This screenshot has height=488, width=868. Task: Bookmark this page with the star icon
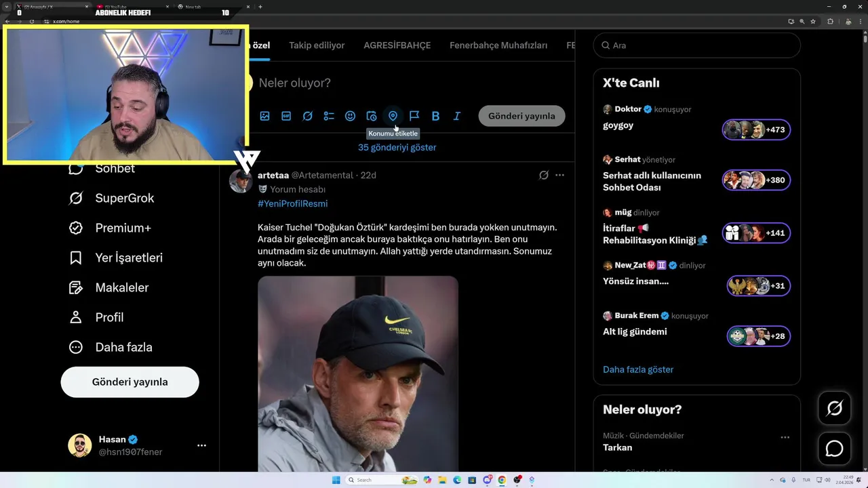point(813,22)
